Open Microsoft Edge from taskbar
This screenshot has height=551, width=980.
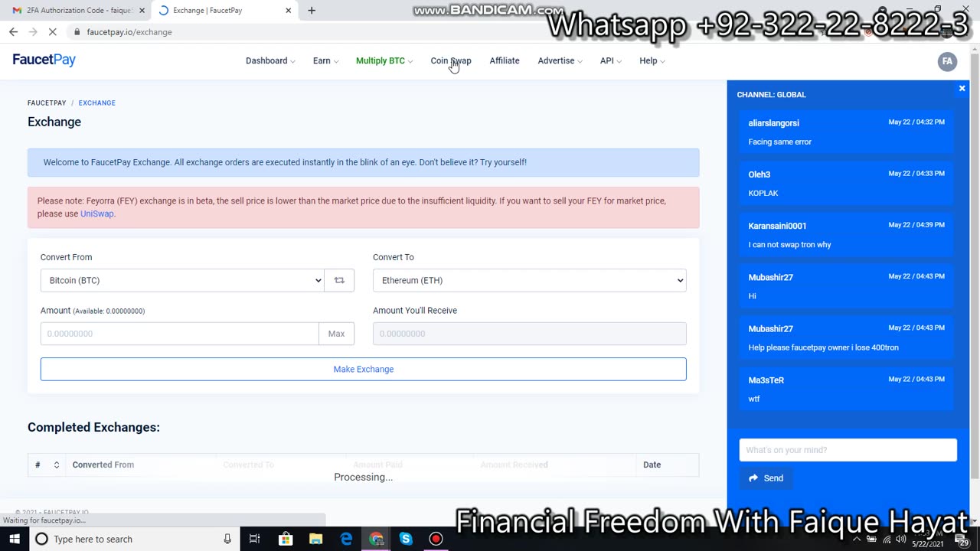(346, 539)
